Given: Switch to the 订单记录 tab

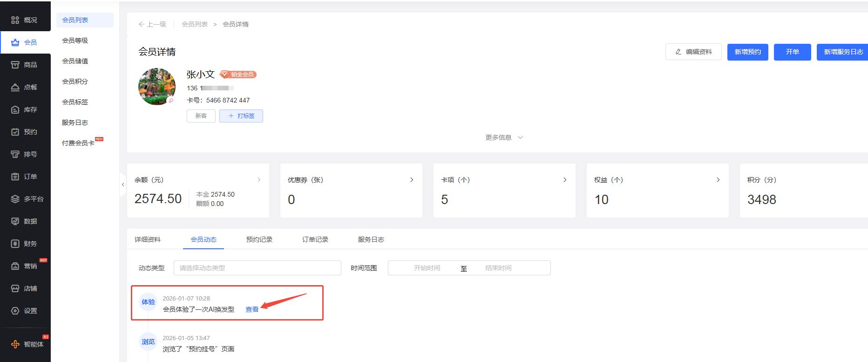Looking at the screenshot, I should (x=315, y=239).
